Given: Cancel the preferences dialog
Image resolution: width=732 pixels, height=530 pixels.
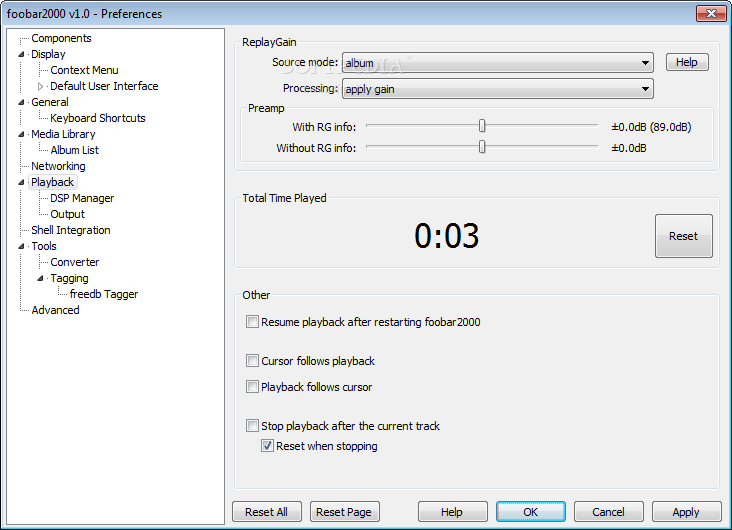Looking at the screenshot, I should [608, 512].
